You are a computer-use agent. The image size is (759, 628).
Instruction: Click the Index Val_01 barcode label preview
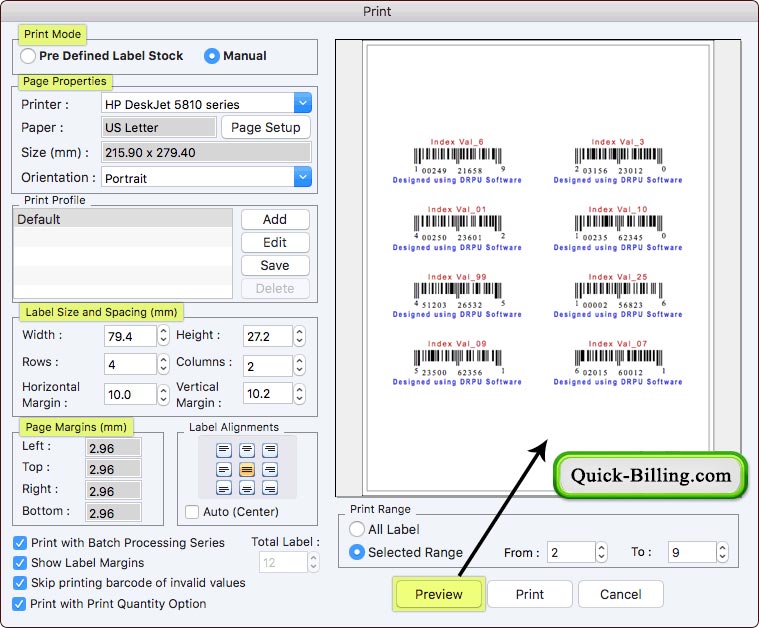tap(457, 228)
